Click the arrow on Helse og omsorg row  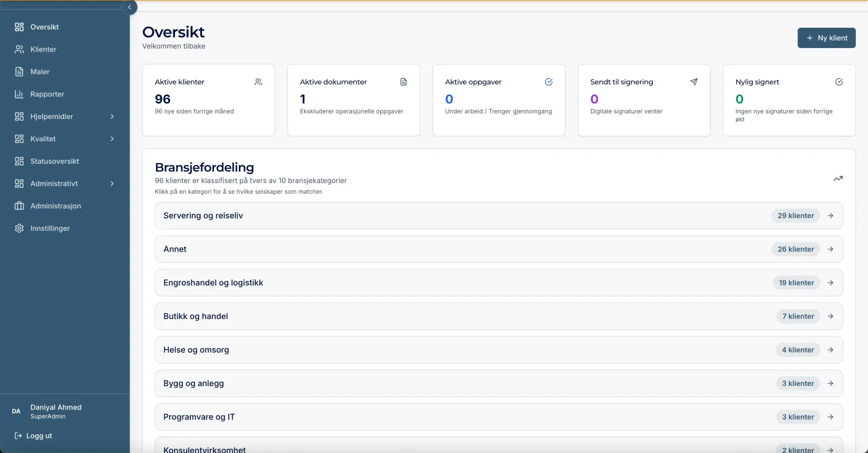click(830, 350)
